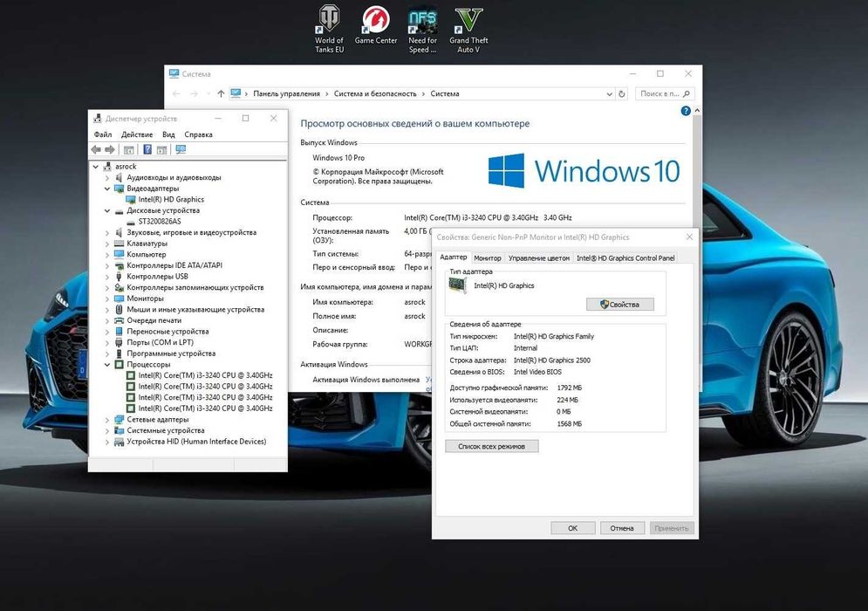Select Компьютер tree item

(x=147, y=254)
